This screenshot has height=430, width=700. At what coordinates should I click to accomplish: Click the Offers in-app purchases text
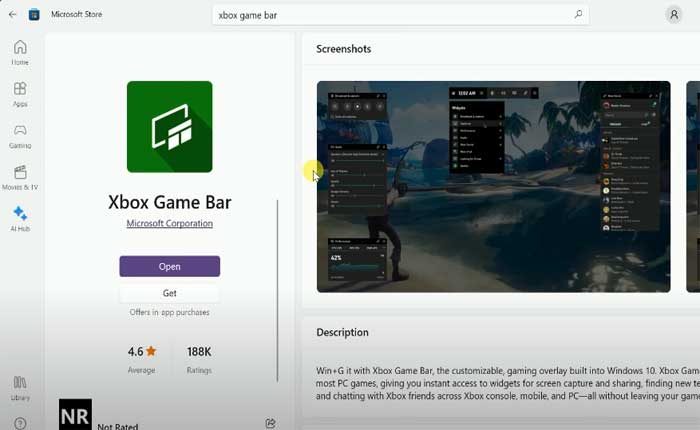[x=170, y=312]
